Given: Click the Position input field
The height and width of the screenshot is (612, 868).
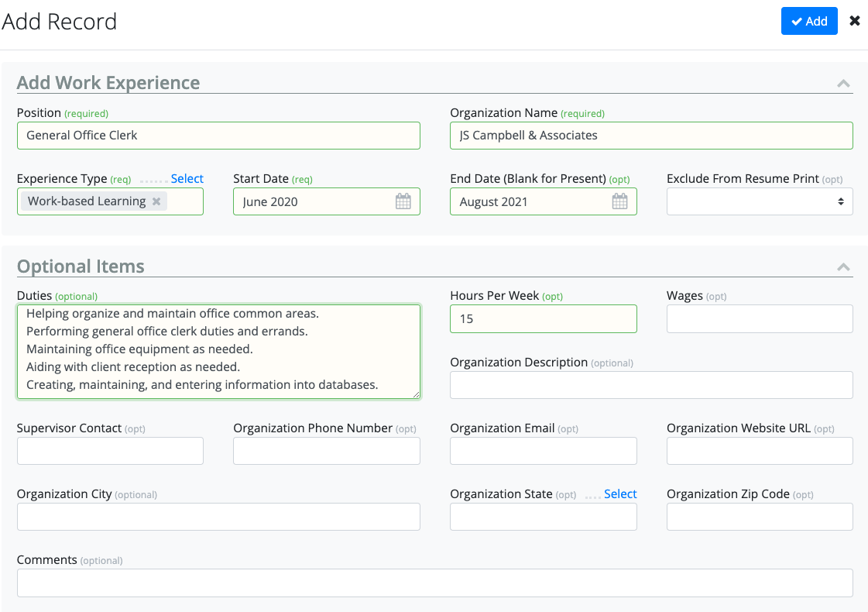Looking at the screenshot, I should tap(218, 136).
